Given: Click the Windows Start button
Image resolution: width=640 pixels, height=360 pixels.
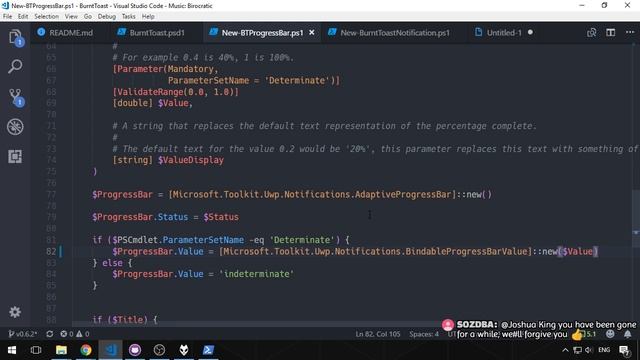Looking at the screenshot, I should tap(12, 350).
